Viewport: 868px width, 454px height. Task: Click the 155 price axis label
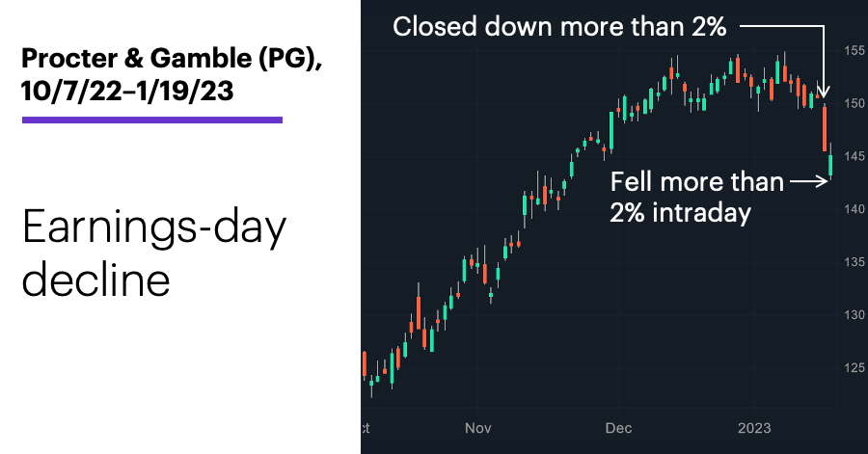pyautogui.click(x=854, y=50)
